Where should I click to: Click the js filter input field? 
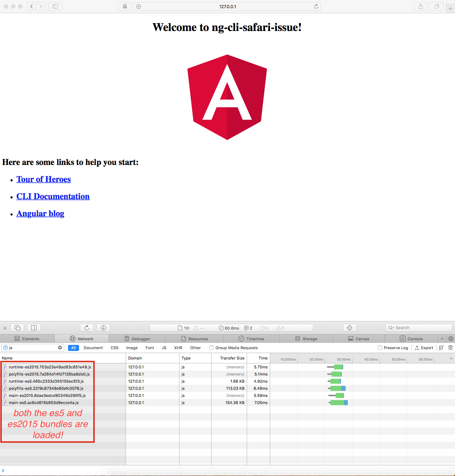[33, 348]
